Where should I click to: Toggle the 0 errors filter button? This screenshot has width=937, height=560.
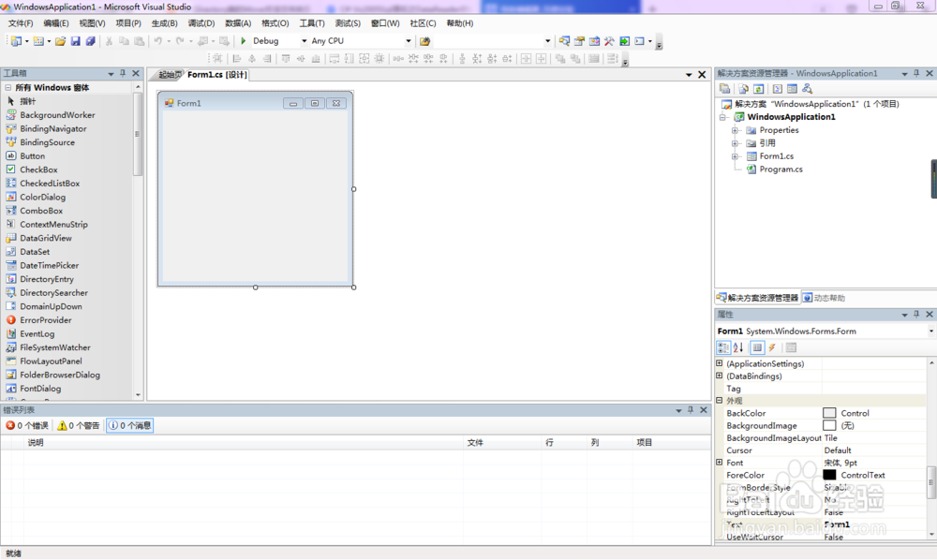(x=27, y=426)
